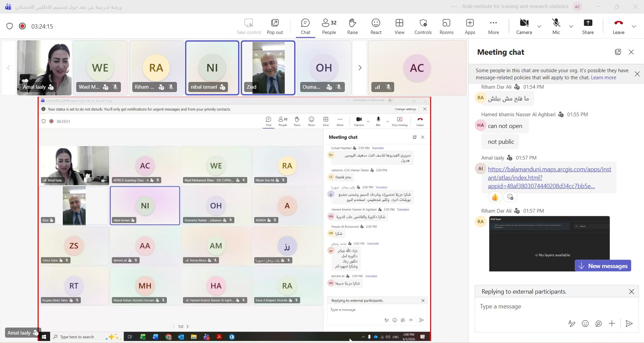Open the More options menu
Screen dimensions: 644x343
point(493,26)
